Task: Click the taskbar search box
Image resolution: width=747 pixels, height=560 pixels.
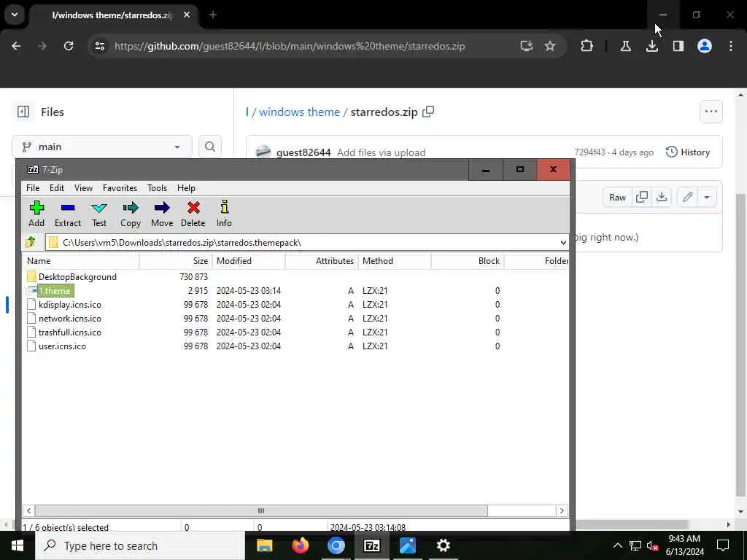Action: [140, 545]
